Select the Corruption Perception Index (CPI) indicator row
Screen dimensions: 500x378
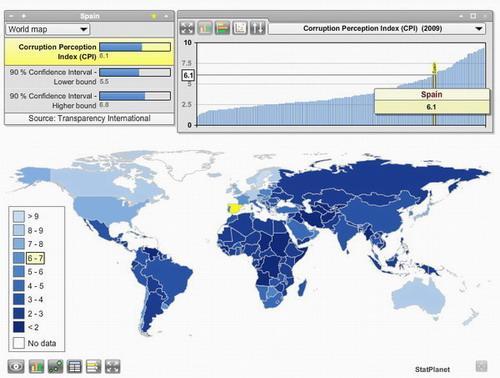click(89, 52)
